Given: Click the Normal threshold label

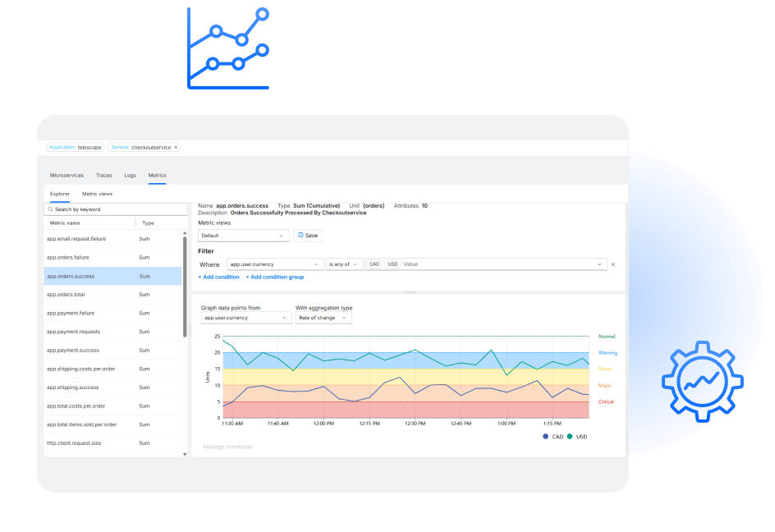Looking at the screenshot, I should coord(607,337).
